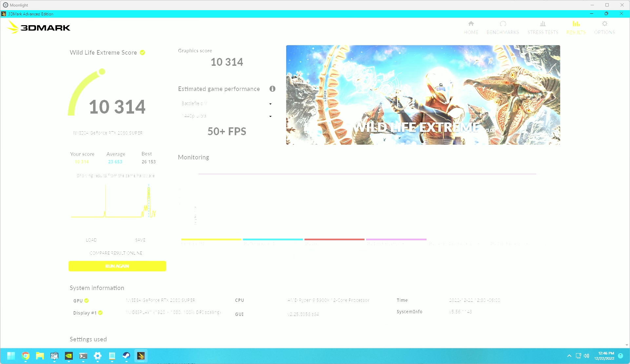This screenshot has width=630, height=364.
Task: Open NVIDIA app from the taskbar
Action: (x=69, y=356)
